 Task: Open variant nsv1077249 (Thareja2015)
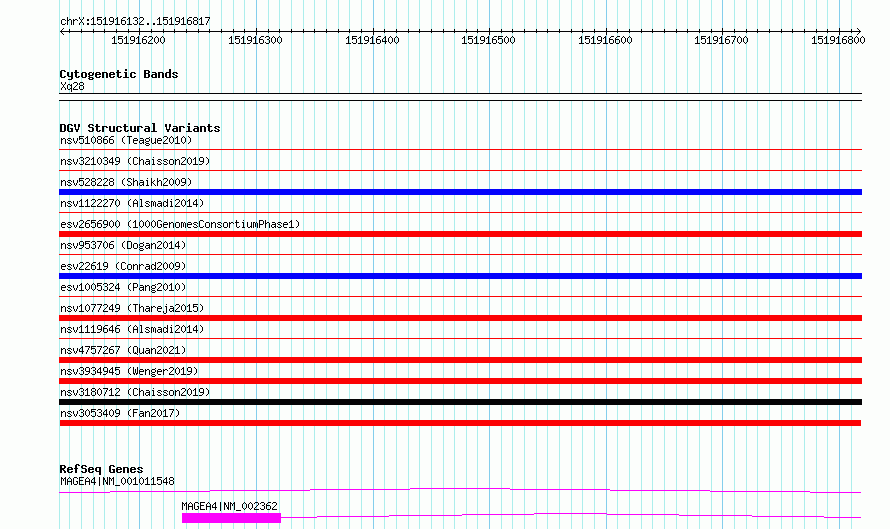(132, 308)
